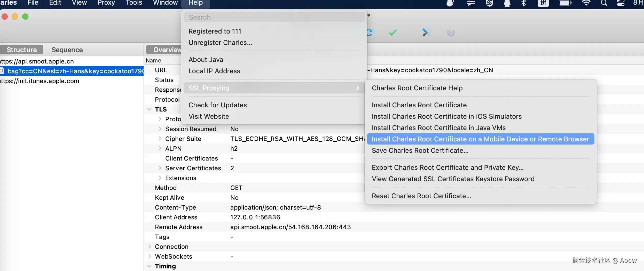Screen dimensions: 644x271
Task: Click the Name column header
Action: click(153, 60)
